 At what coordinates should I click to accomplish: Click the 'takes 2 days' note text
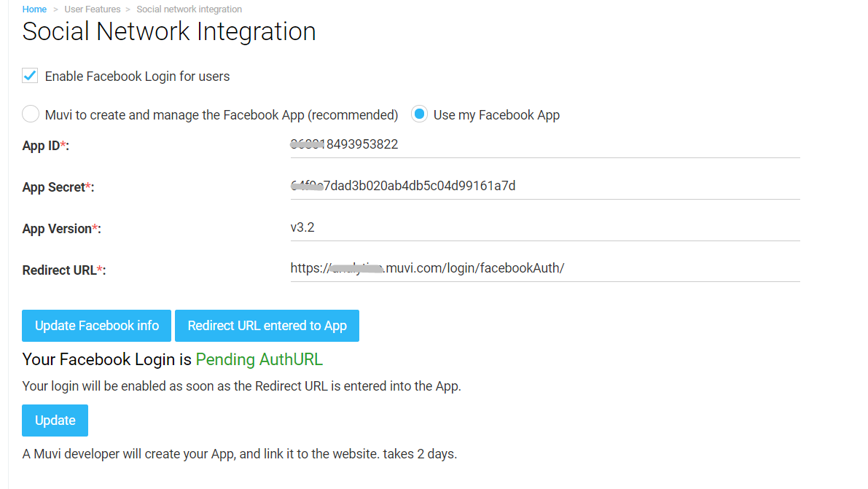(420, 454)
